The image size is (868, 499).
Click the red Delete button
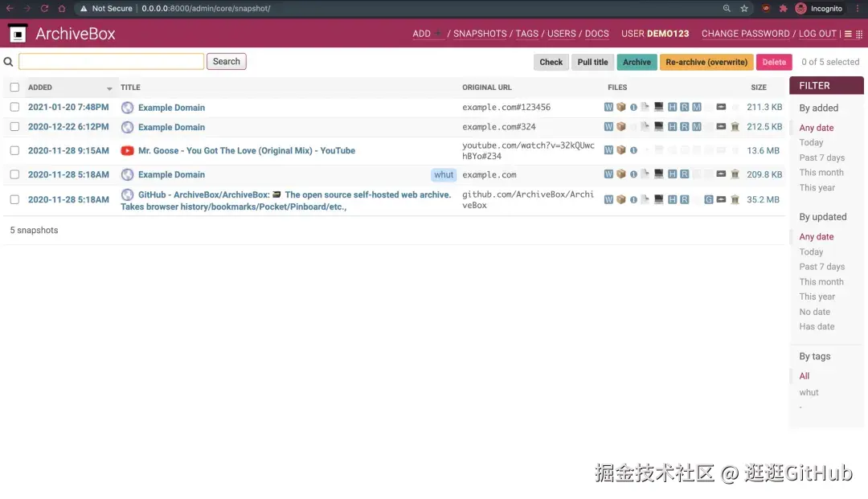774,62
